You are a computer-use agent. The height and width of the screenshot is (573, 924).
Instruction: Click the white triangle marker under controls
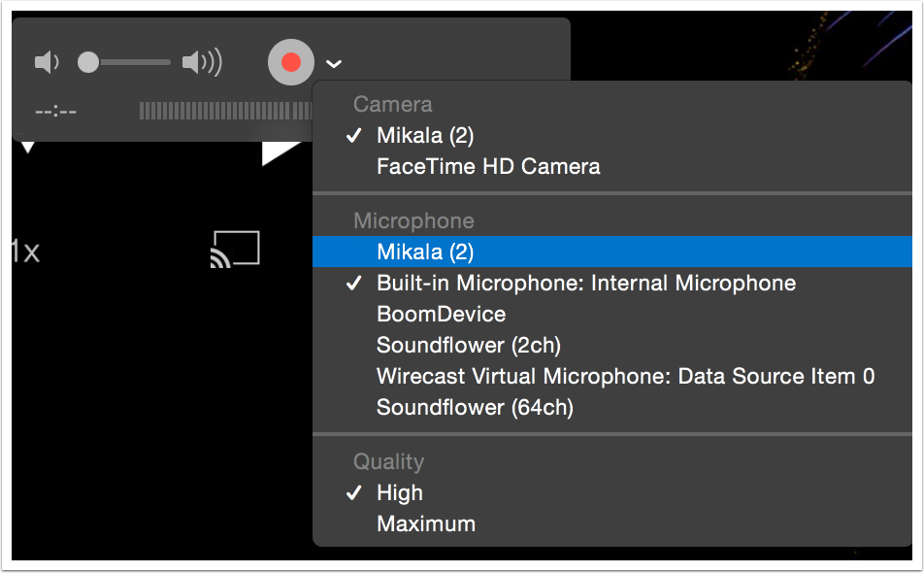pyautogui.click(x=280, y=153)
